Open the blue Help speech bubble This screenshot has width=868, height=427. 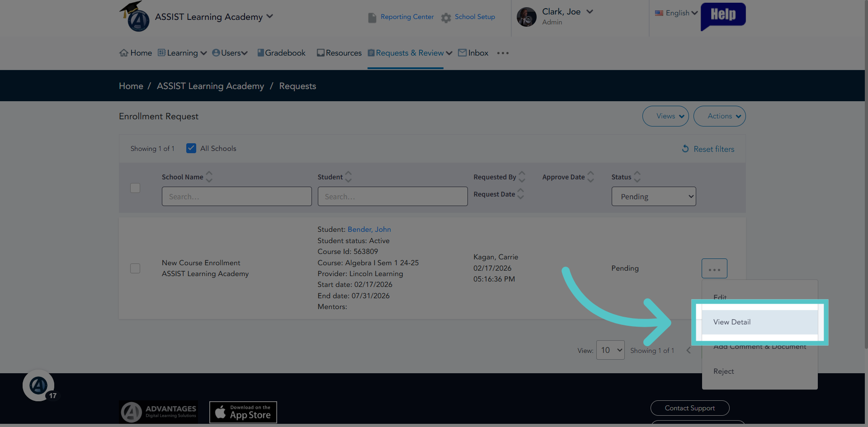click(x=723, y=16)
